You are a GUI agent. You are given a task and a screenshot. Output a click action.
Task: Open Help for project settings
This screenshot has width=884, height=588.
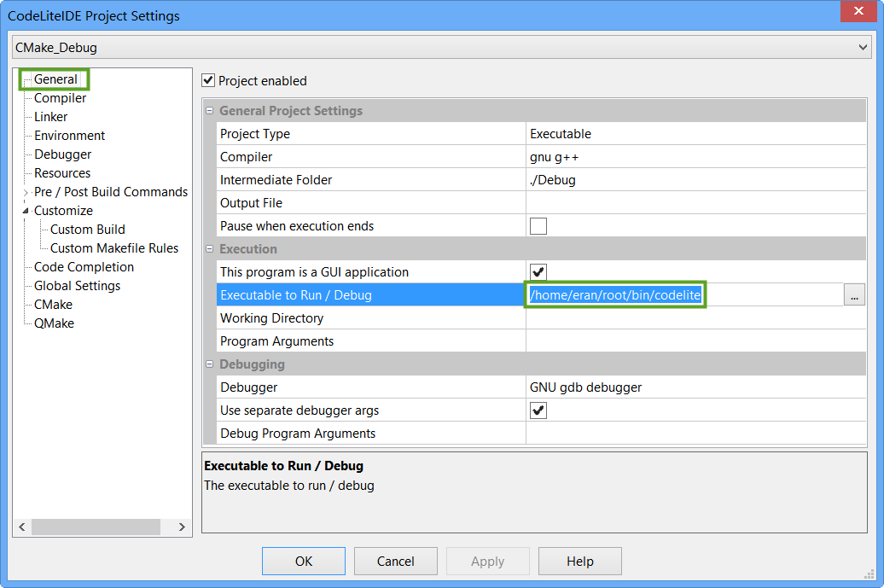pyautogui.click(x=580, y=561)
